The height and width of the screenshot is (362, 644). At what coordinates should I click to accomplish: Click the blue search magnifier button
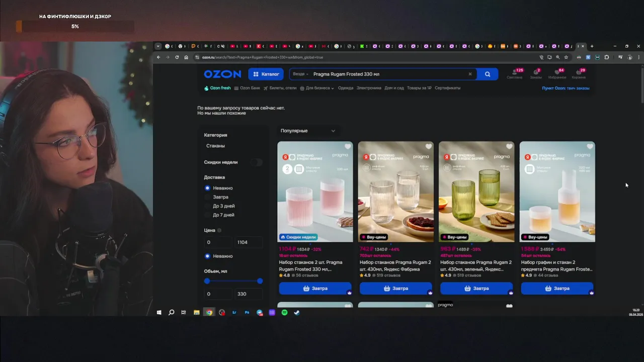[488, 74]
